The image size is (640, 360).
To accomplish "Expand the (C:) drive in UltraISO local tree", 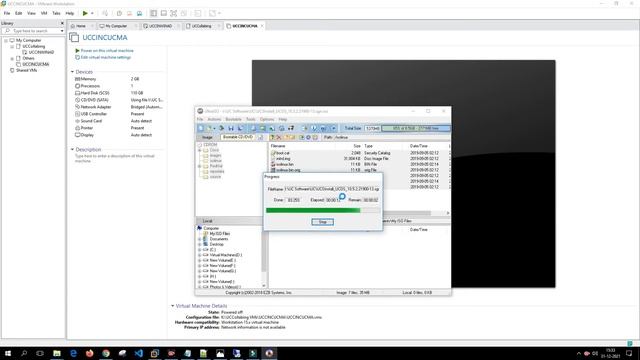I will coord(200,249).
